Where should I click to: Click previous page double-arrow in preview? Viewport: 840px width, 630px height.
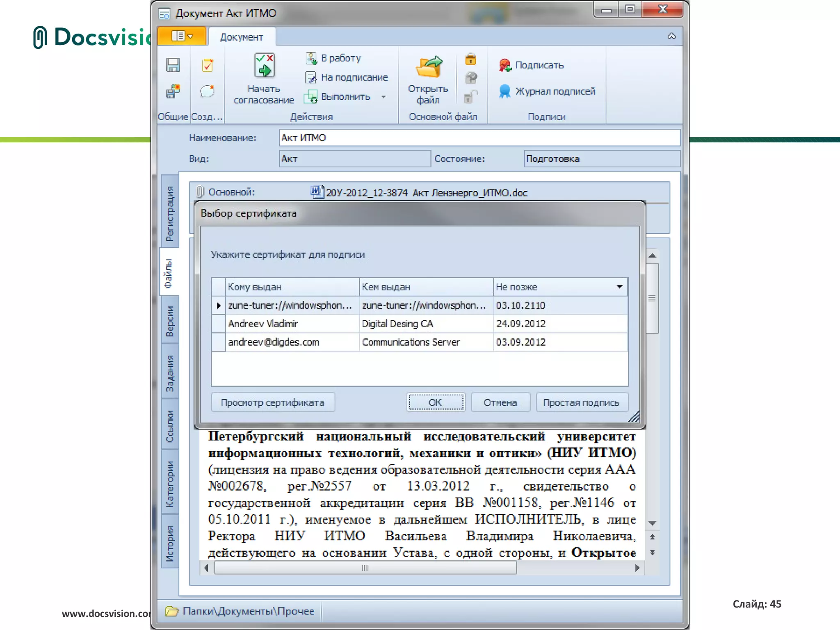tap(653, 537)
